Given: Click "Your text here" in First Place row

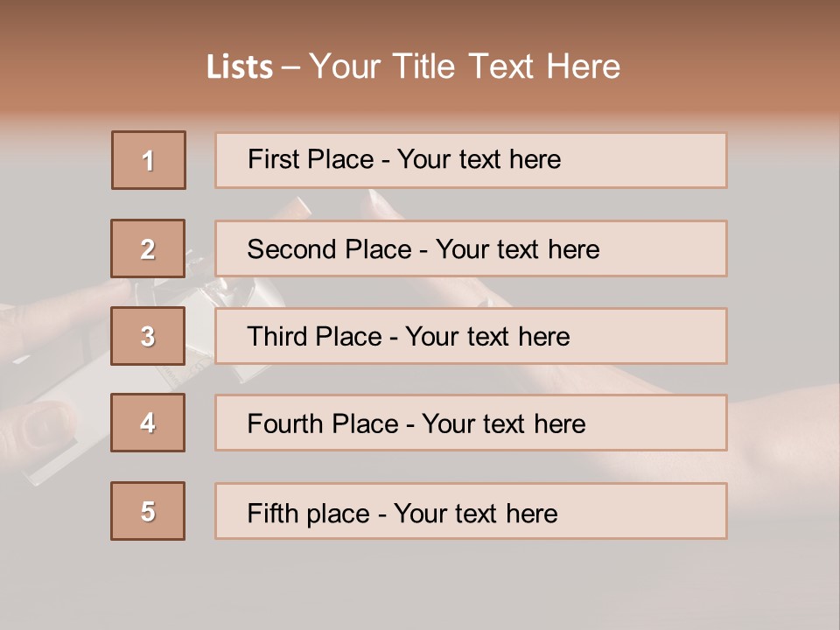Looking at the screenshot, I should click(x=479, y=159).
